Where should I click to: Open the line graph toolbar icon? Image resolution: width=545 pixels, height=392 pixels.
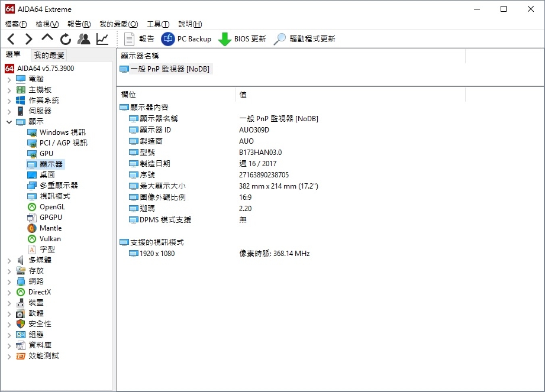pos(102,39)
